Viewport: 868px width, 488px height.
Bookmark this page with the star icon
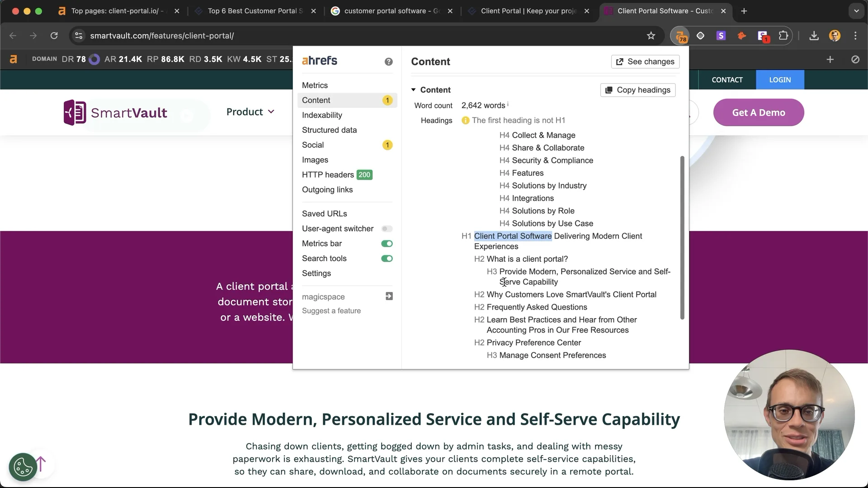651,36
